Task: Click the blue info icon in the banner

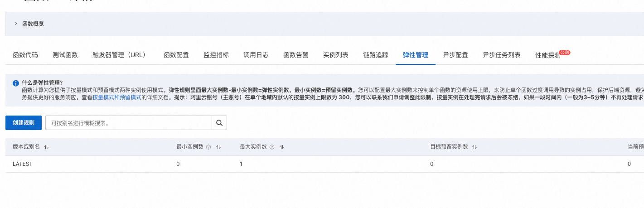Action: (x=16, y=83)
